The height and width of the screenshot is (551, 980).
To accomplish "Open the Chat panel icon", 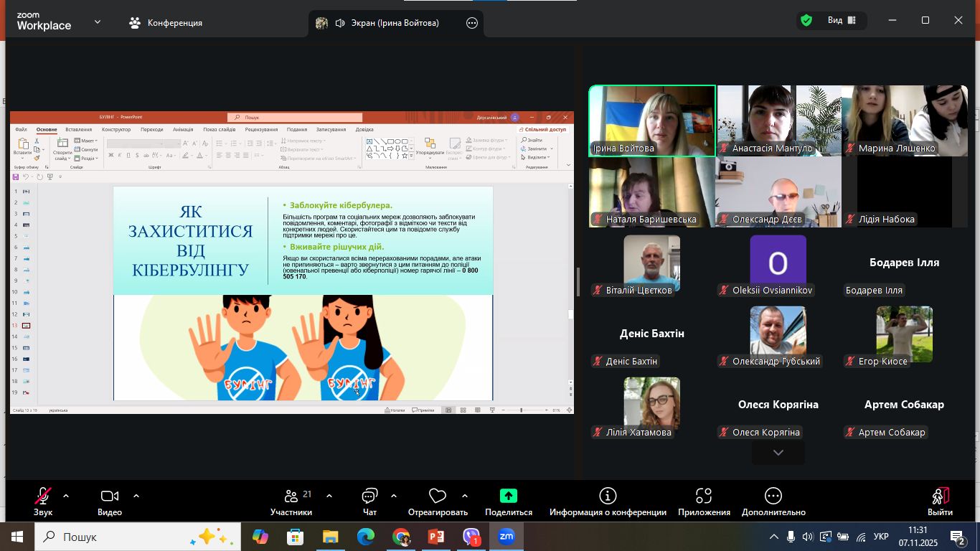I will (x=369, y=496).
